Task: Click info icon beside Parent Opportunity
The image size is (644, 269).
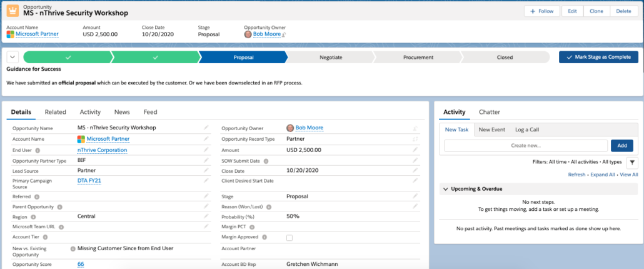Action: click(60, 206)
